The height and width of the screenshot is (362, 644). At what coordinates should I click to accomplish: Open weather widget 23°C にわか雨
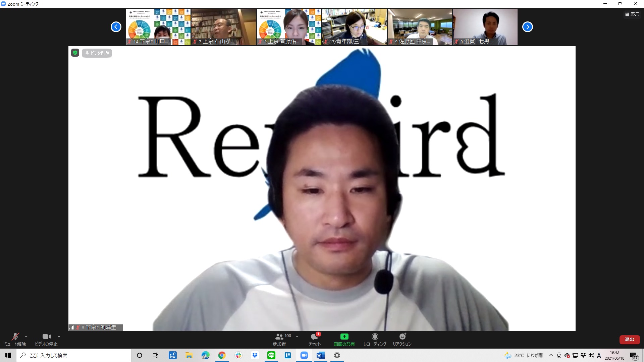pyautogui.click(x=524, y=355)
